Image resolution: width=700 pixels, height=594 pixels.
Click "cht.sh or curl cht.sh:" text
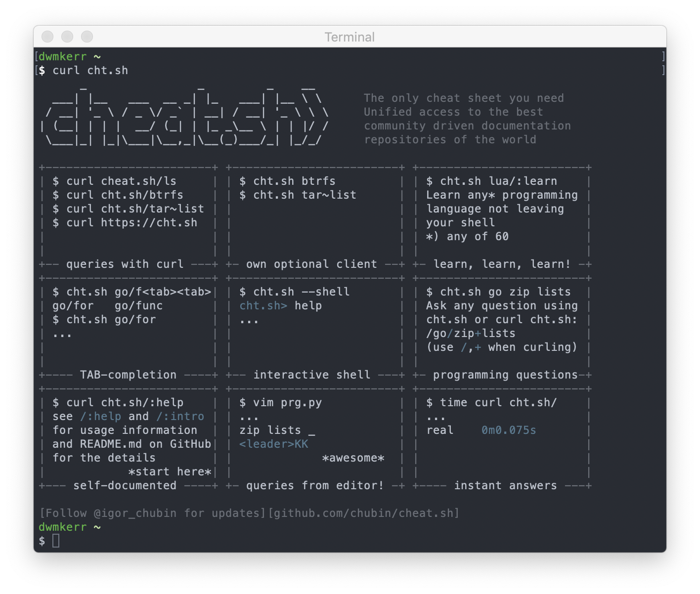pyautogui.click(x=502, y=319)
